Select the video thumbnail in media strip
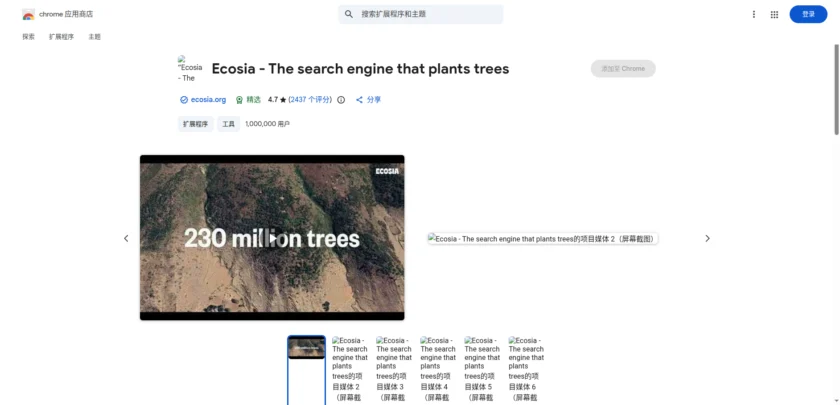This screenshot has width=840, height=405. (306, 370)
